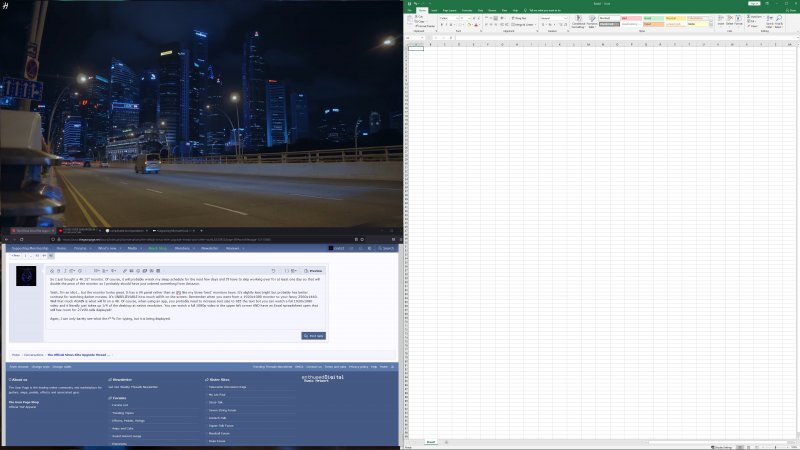This screenshot has width=800, height=450.
Task: Click Conditional Formatting in Excel ribbon
Action: (578, 21)
